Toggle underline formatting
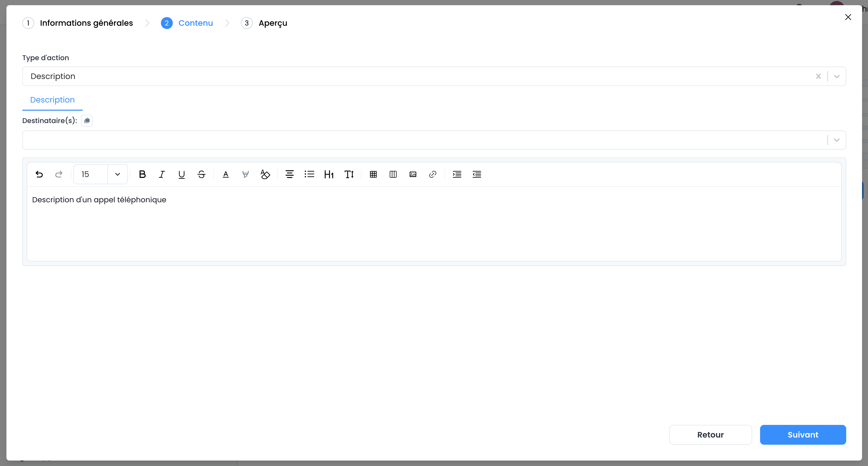Screen dimensions: 868x466 point(182,174)
